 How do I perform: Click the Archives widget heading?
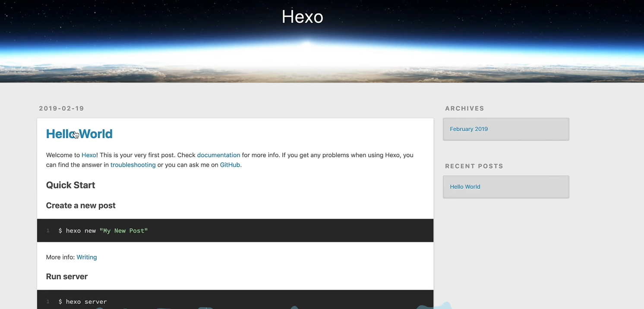point(464,108)
